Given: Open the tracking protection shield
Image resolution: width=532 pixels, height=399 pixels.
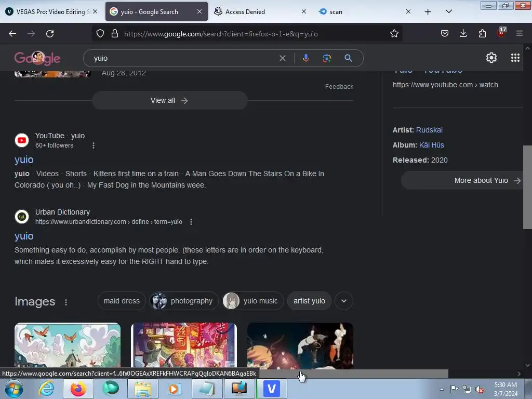Looking at the screenshot, I should pyautogui.click(x=100, y=34).
